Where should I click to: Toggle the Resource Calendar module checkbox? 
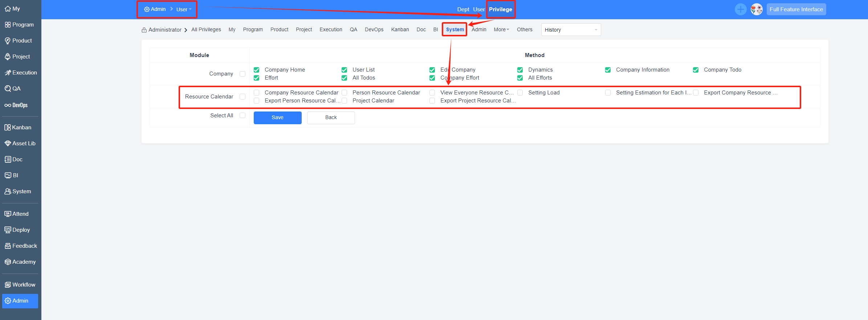[243, 97]
